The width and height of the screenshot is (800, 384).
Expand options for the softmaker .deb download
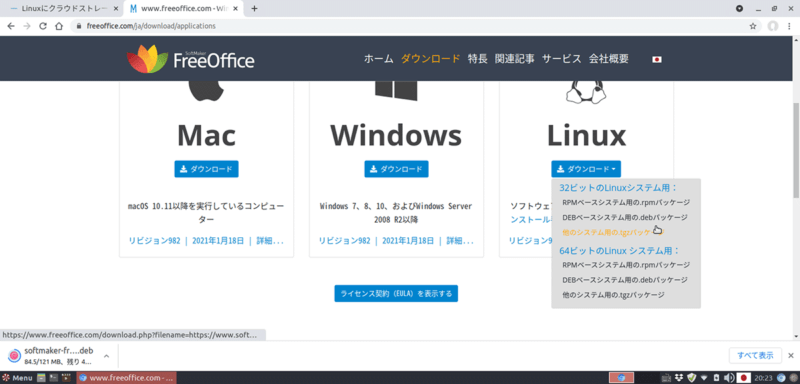pos(106,356)
